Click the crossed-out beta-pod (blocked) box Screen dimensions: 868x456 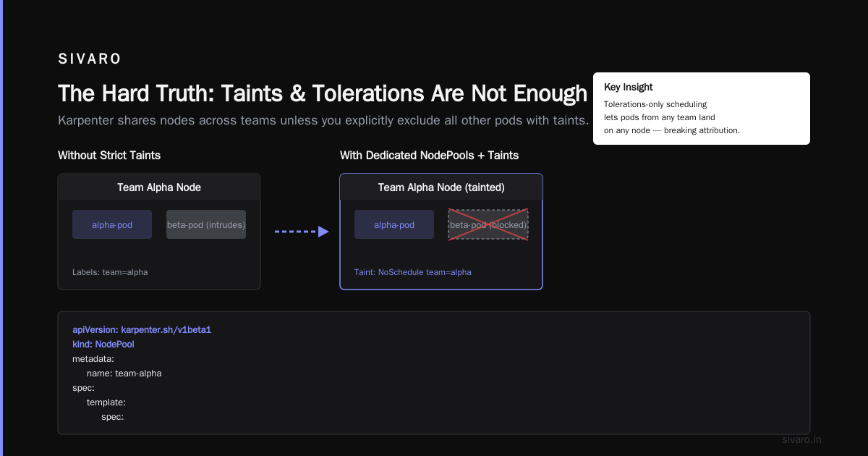[x=488, y=224]
